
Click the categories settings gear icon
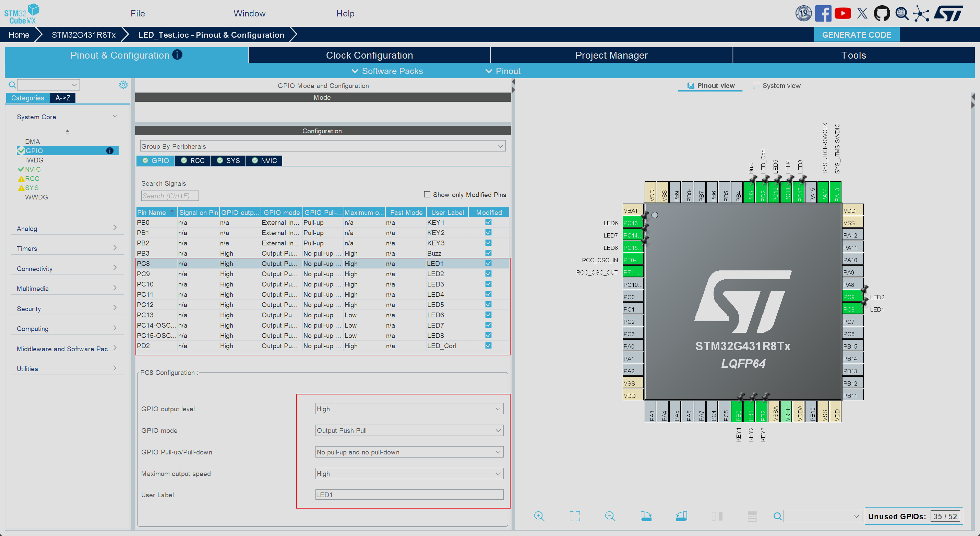(x=123, y=85)
